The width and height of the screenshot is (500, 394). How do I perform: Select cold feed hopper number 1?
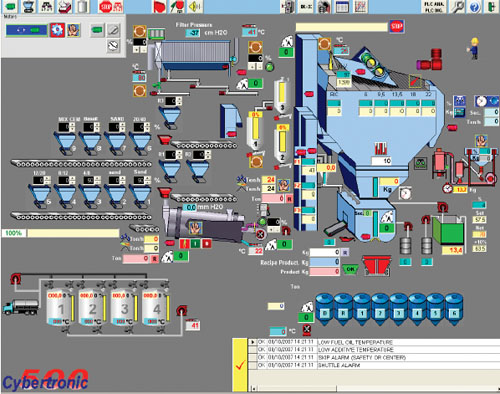141,197
